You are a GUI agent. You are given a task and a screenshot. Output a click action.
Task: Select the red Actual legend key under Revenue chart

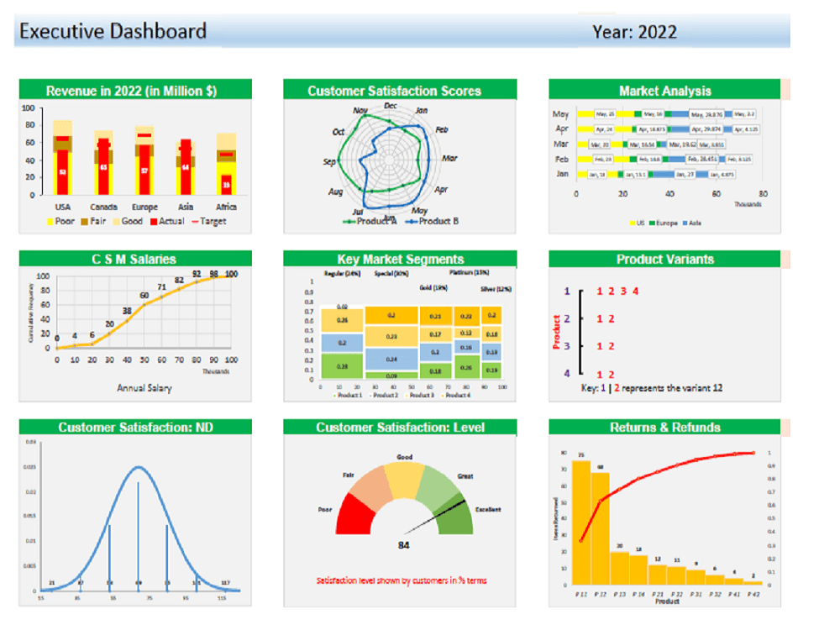pos(154,222)
